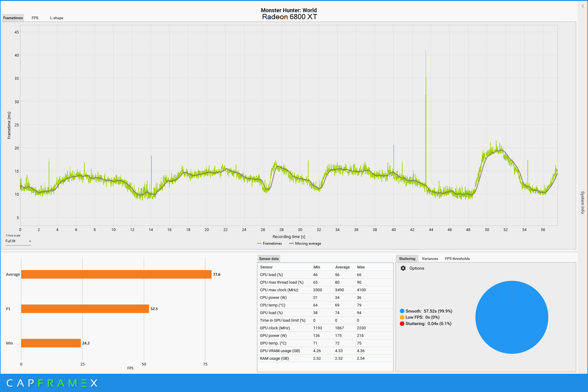The height and width of the screenshot is (392, 588).
Task: Click the CapFrameX logo
Action: click(x=52, y=383)
